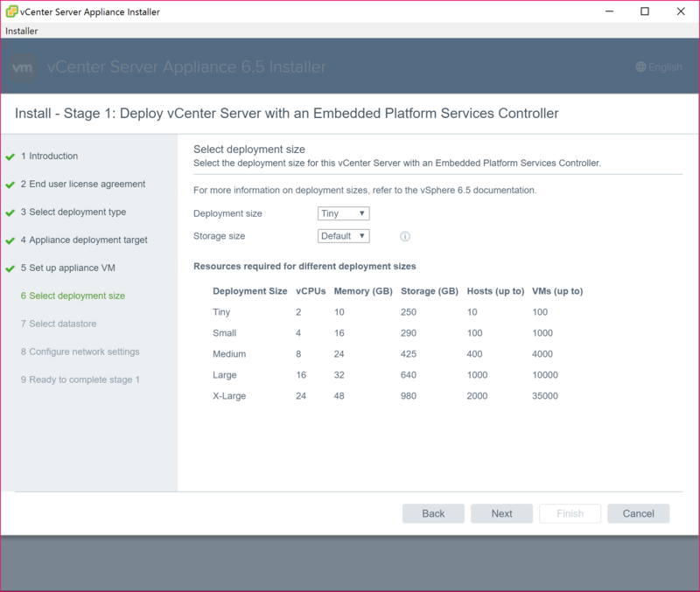Click the Medium row label

tap(229, 354)
